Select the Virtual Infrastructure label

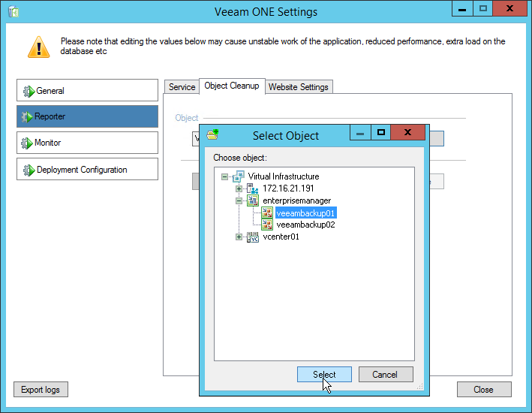click(x=284, y=176)
